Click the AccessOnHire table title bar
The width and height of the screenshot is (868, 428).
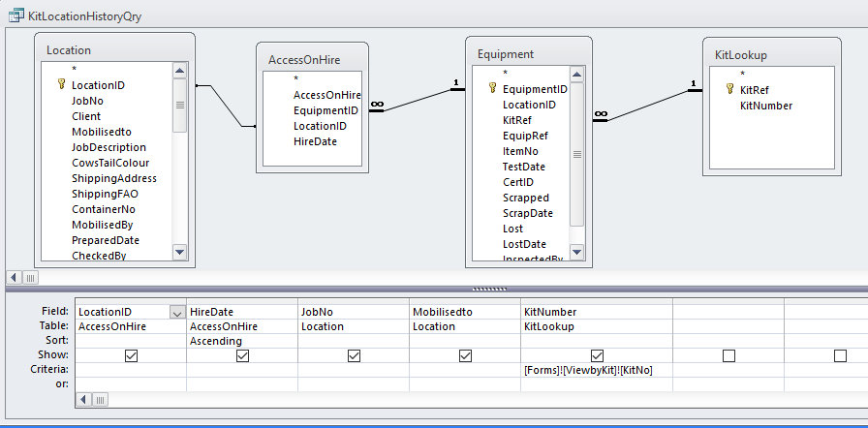pos(312,60)
